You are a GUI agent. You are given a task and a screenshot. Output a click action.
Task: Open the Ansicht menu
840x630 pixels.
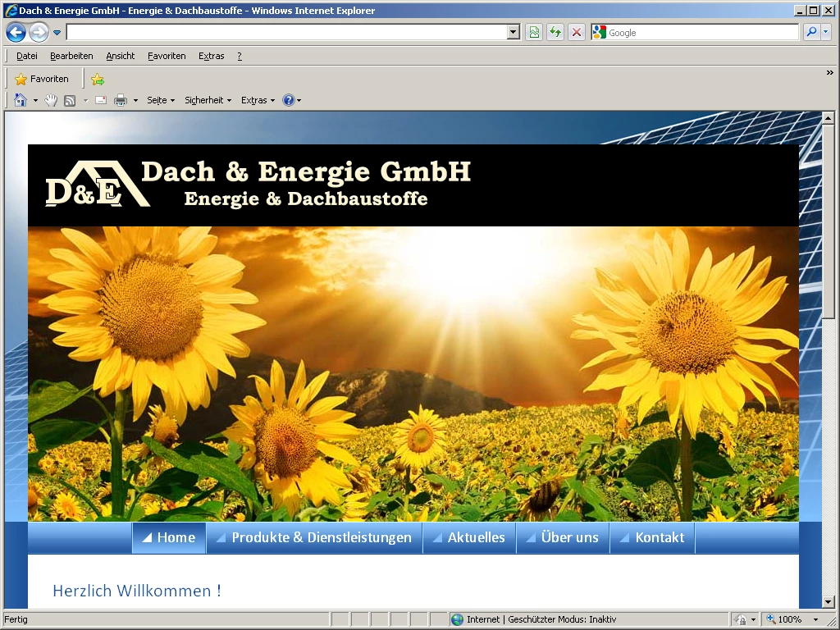pos(120,56)
